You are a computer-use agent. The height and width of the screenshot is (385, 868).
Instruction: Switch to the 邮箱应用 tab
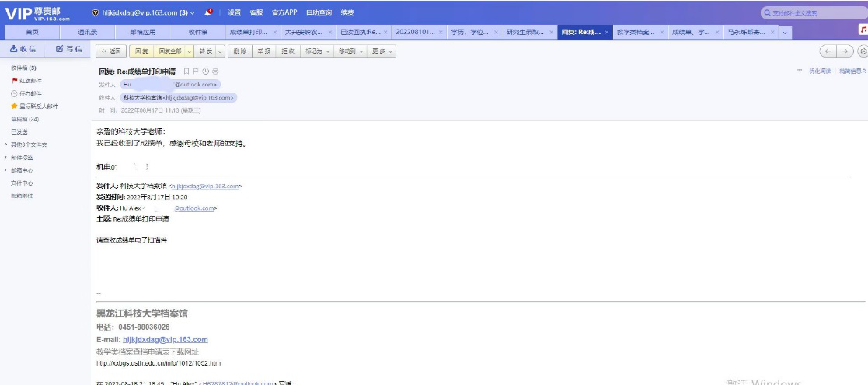(x=142, y=33)
